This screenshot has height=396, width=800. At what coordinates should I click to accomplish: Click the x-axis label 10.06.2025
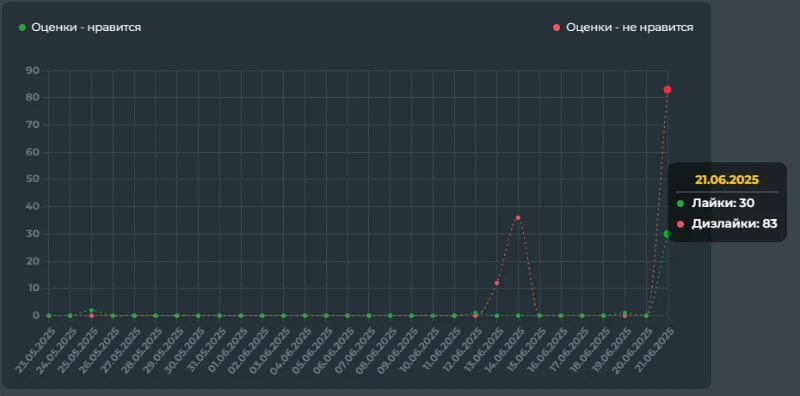pyautogui.click(x=420, y=350)
